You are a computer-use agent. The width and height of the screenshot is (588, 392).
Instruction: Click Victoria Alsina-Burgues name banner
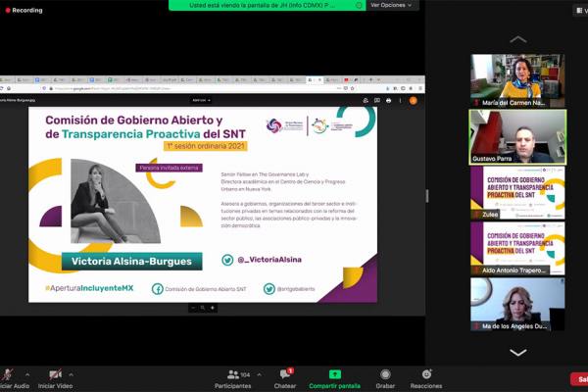point(131,261)
